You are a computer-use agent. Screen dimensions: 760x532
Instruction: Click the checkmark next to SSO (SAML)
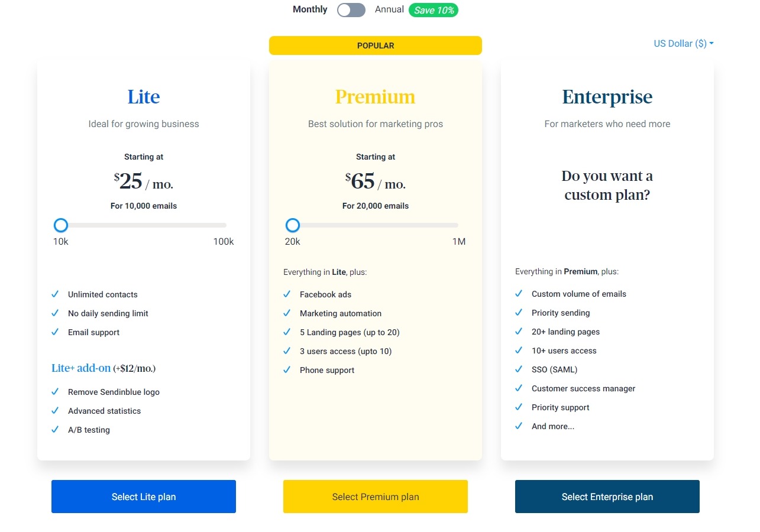click(x=519, y=369)
